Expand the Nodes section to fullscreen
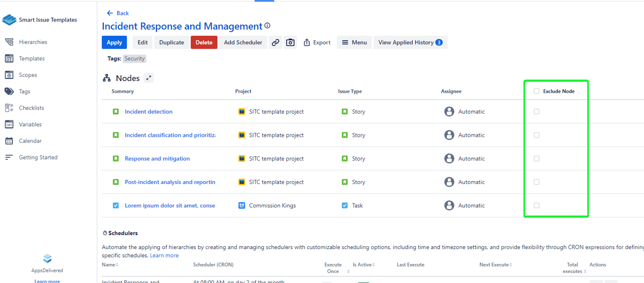 [149, 78]
